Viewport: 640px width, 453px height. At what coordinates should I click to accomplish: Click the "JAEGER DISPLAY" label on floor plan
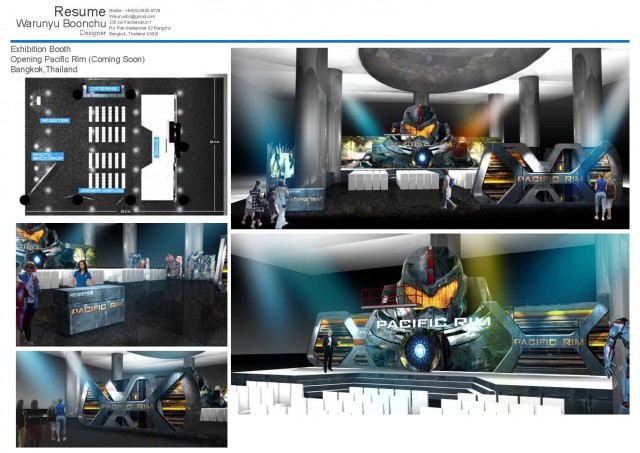102,191
